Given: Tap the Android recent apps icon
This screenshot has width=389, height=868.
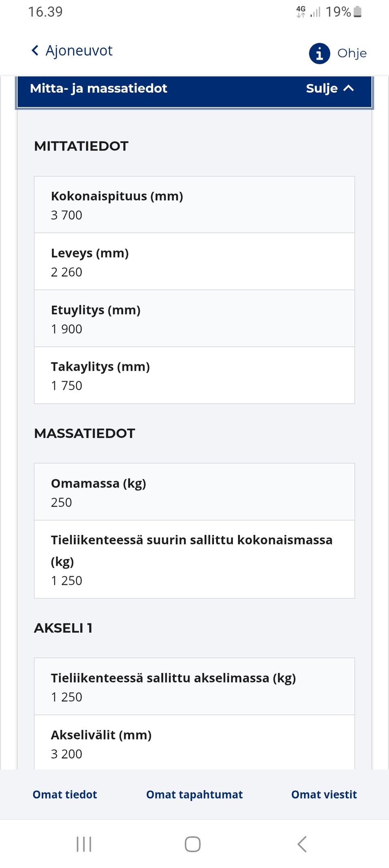Looking at the screenshot, I should pyautogui.click(x=84, y=844).
